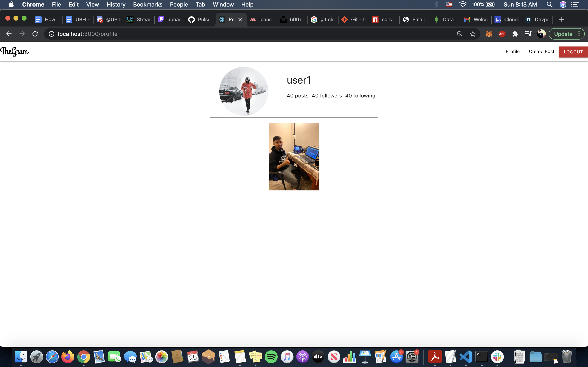The width and height of the screenshot is (588, 367).
Task: Open the Extensions puzzle menu
Action: [x=515, y=34]
